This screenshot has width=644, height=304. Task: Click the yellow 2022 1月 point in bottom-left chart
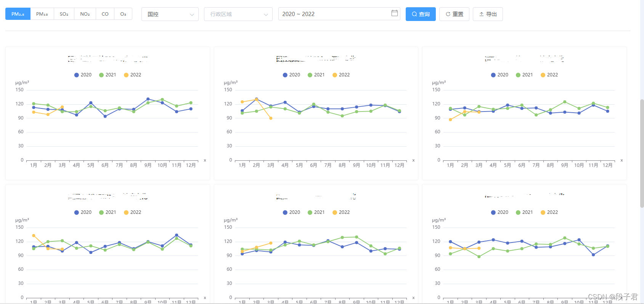tap(34, 236)
